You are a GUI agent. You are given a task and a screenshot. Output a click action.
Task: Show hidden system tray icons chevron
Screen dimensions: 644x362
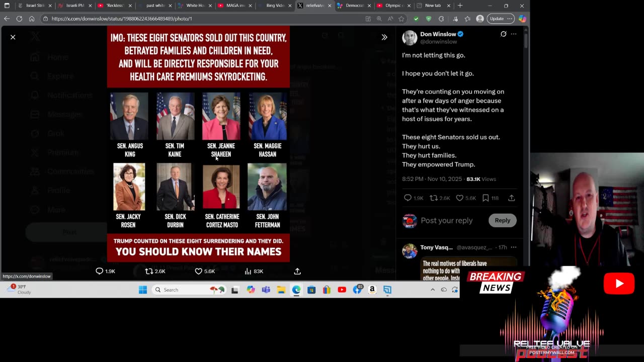coord(432,290)
